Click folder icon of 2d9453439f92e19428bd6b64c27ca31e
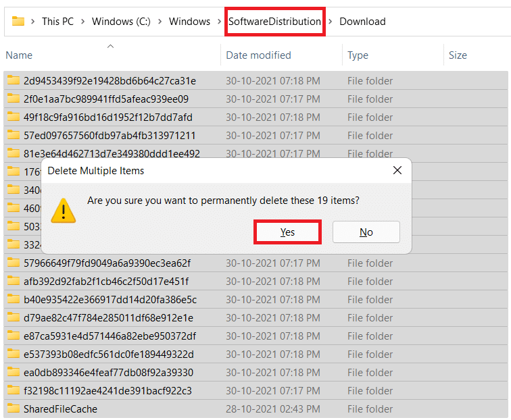511x420 pixels. (14, 81)
